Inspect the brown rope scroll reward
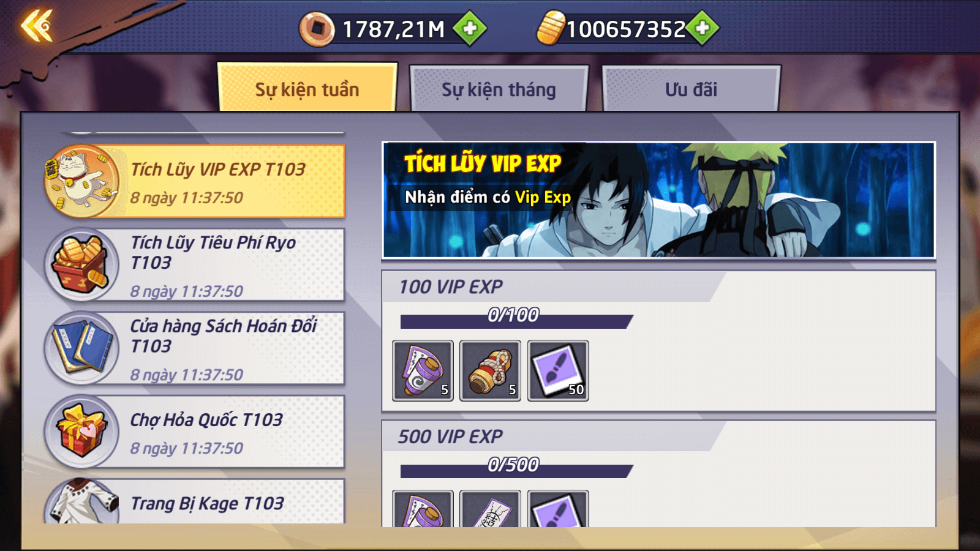Screen dimensions: 980x551 coord(490,370)
